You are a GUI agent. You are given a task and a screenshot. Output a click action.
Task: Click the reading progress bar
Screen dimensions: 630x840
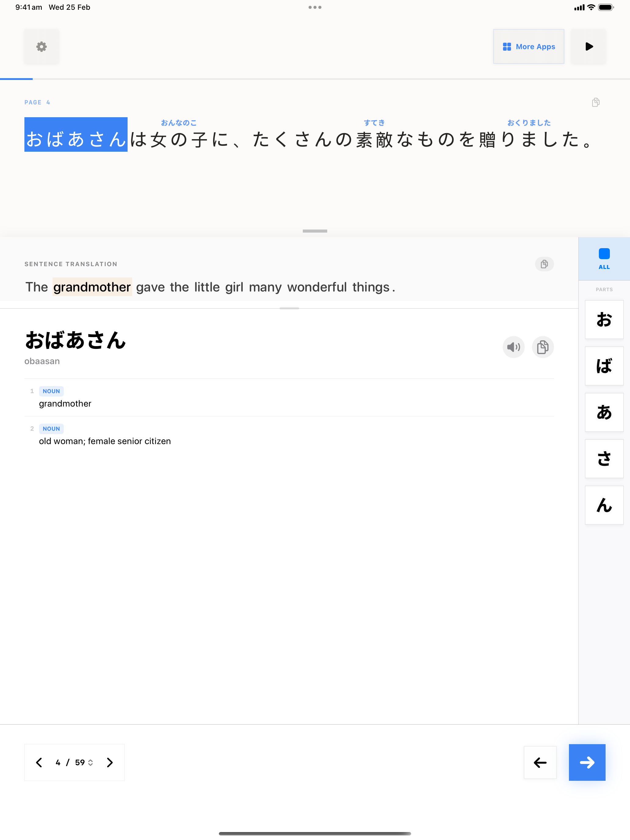tap(315, 79)
